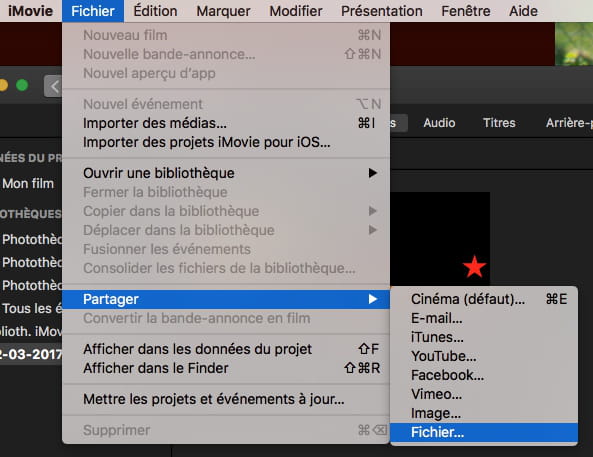Open the Présentation menu
Image resolution: width=593 pixels, height=457 pixels.
382,11
